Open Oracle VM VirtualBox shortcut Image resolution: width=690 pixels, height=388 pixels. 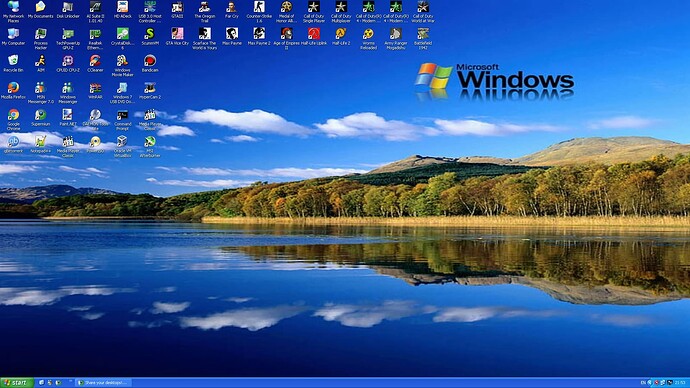(x=122, y=146)
